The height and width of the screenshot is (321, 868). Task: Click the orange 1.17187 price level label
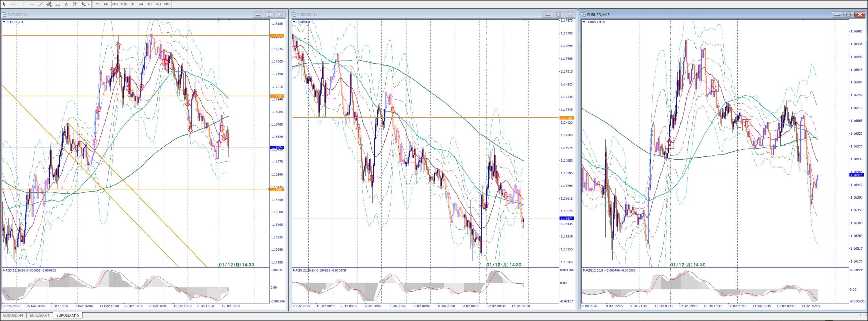[277, 96]
